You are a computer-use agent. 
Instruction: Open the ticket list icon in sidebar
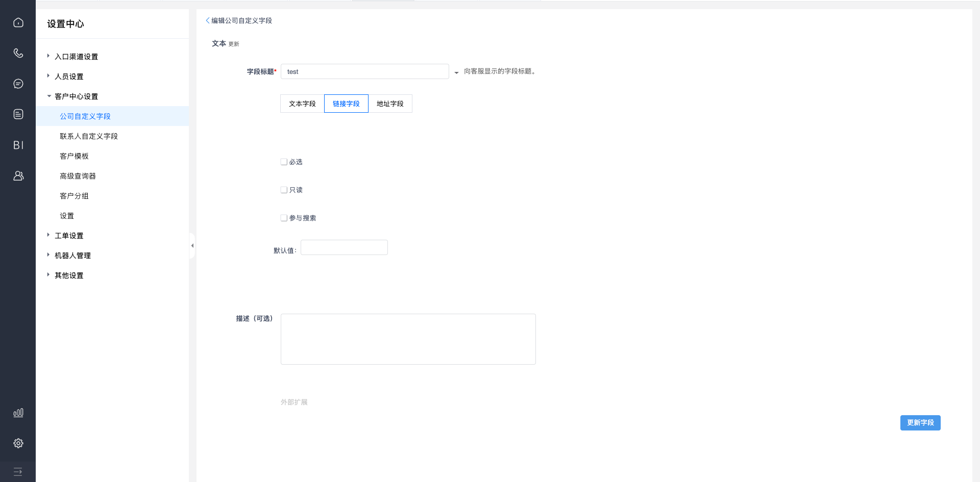coord(18,114)
